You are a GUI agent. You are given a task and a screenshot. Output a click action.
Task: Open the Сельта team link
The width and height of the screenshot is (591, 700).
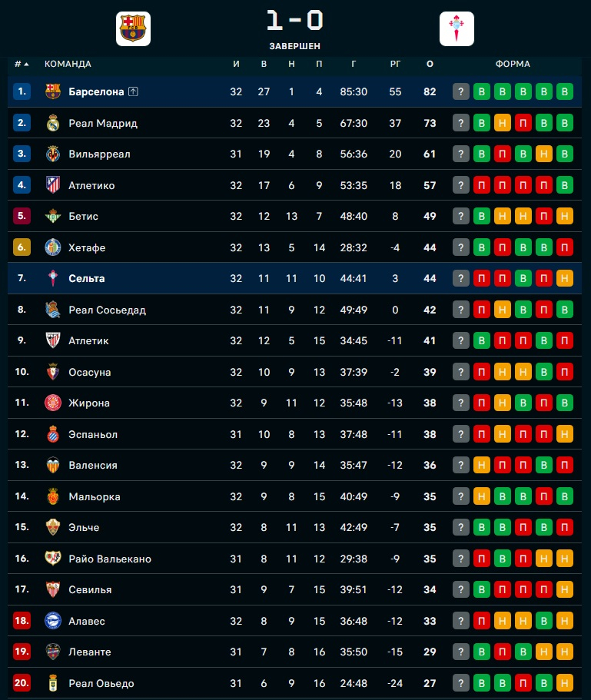click(x=86, y=278)
